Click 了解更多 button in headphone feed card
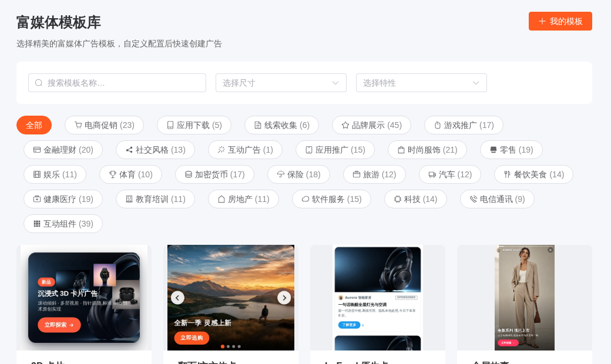 click(x=349, y=325)
